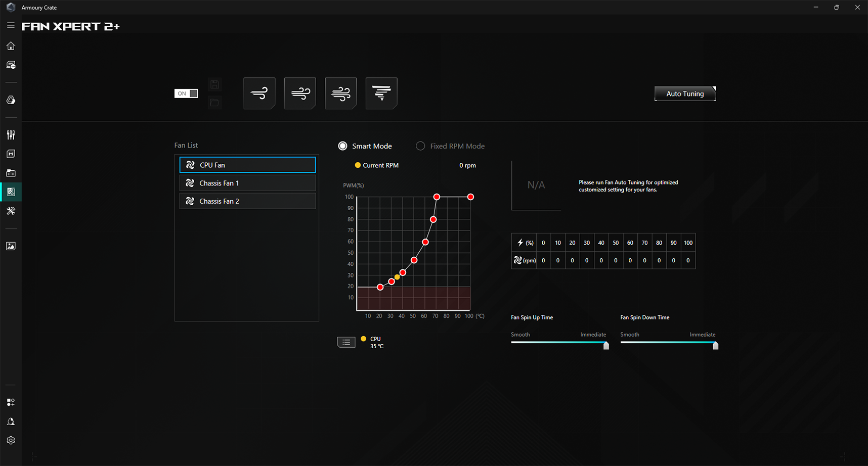Select CPU Fan in Fan List
Viewport: 868px width, 466px height.
point(247,165)
